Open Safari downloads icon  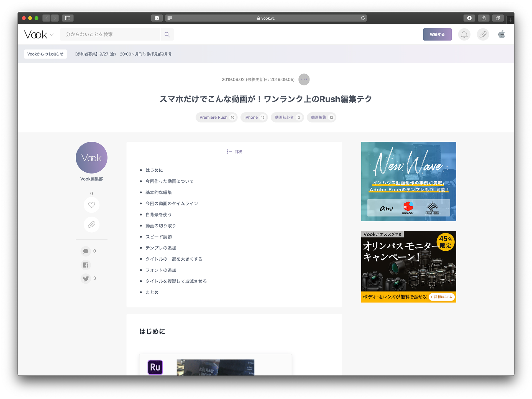pyautogui.click(x=469, y=18)
